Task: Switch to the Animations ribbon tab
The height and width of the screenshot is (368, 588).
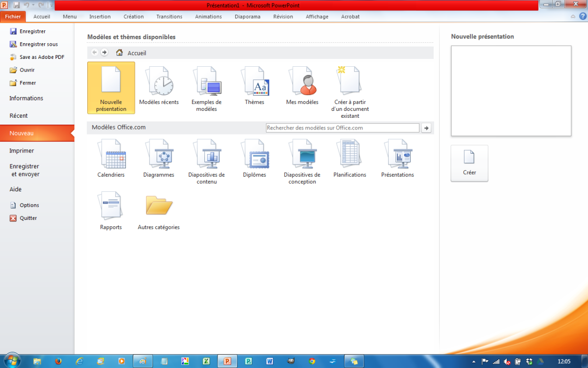Action: [x=208, y=16]
